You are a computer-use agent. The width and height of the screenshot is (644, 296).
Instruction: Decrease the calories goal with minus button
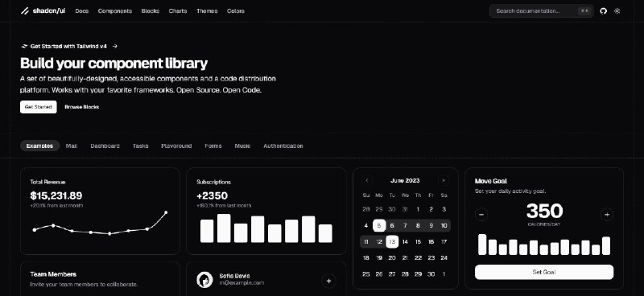click(481, 214)
